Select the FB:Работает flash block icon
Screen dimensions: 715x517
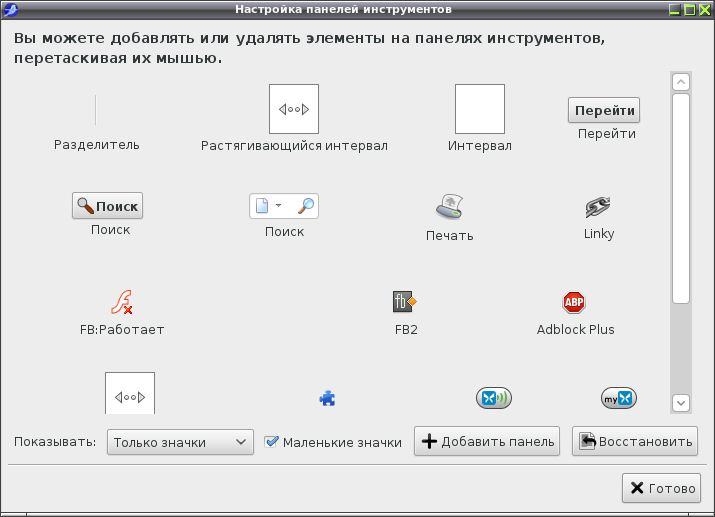(x=122, y=302)
